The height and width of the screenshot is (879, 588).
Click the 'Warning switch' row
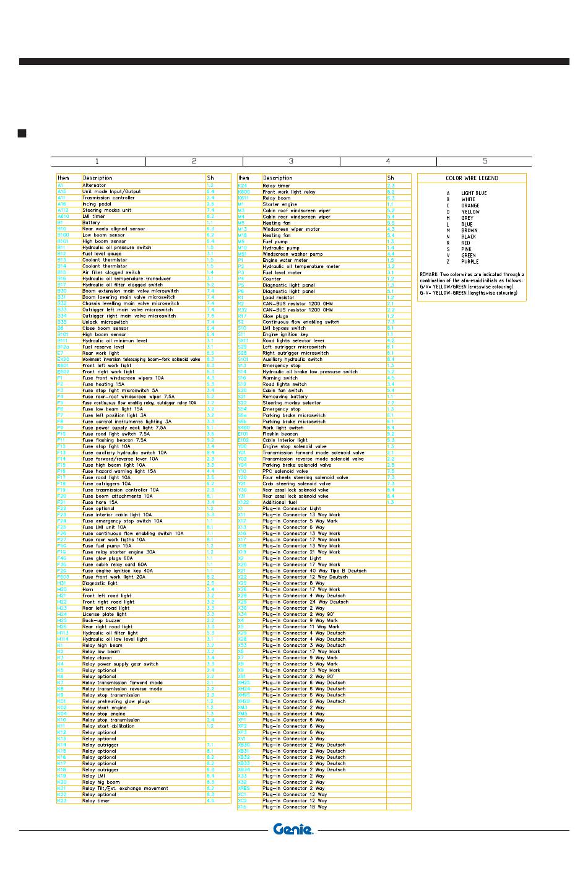pos(324,378)
